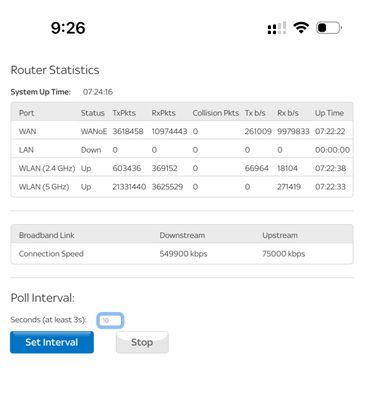373x400 pixels.
Task: Tap the Wi-Fi status icon
Action: point(301,28)
